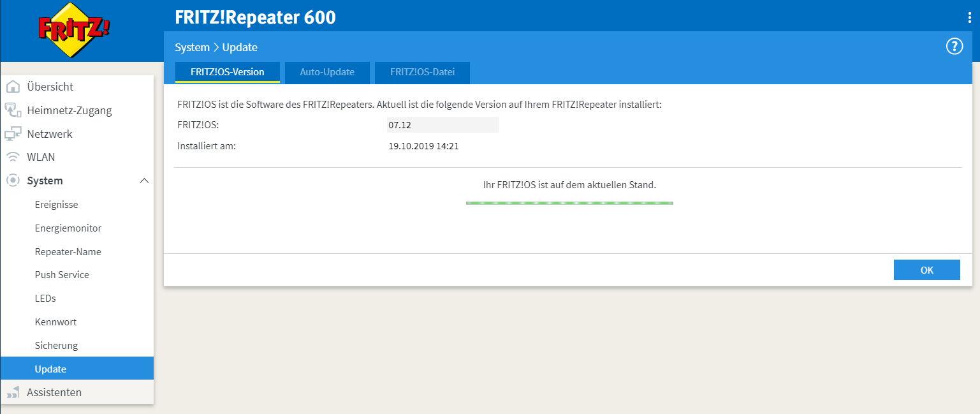This screenshot has height=414, width=980.
Task: Click the Übersicht house icon
Action: 13,87
